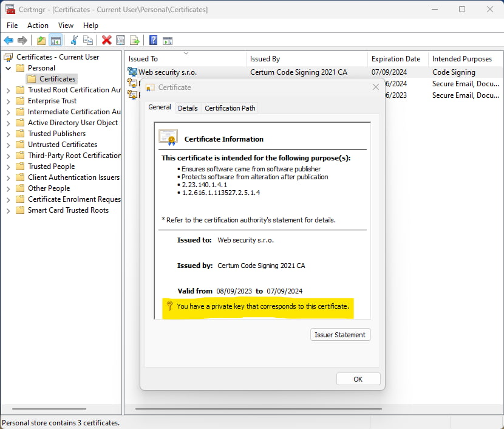The height and width of the screenshot is (429, 504).
Task: Select the Trusted Publishers folder
Action: point(56,134)
